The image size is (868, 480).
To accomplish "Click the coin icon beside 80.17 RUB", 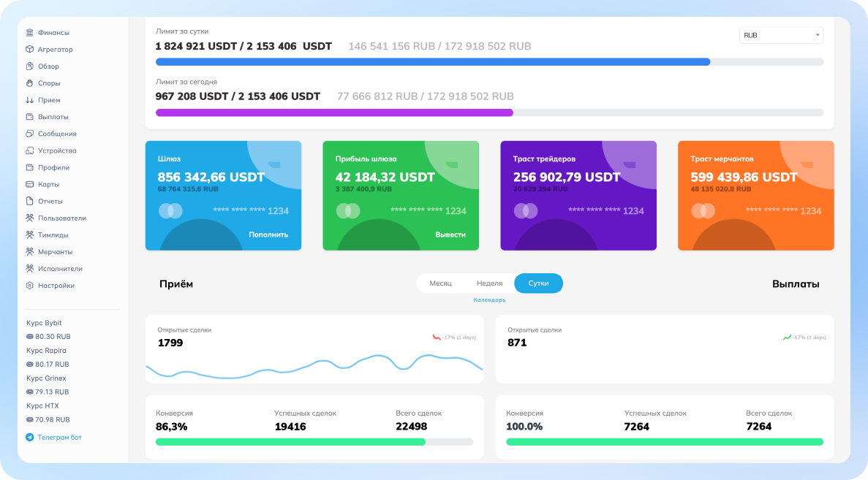I will 30,365.
